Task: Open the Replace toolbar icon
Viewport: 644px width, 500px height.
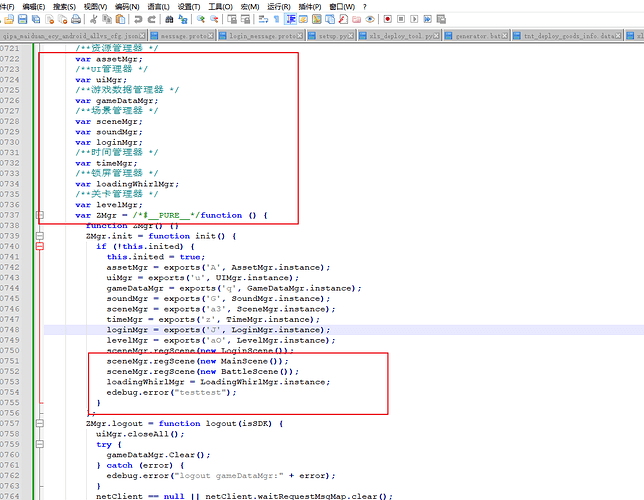Action: click(x=183, y=19)
